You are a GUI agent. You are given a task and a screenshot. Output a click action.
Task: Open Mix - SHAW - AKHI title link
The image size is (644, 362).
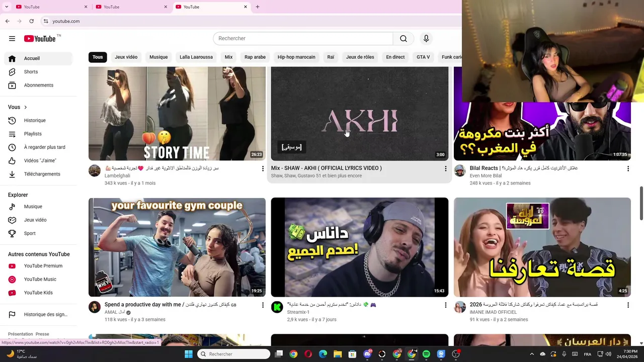[327, 168]
